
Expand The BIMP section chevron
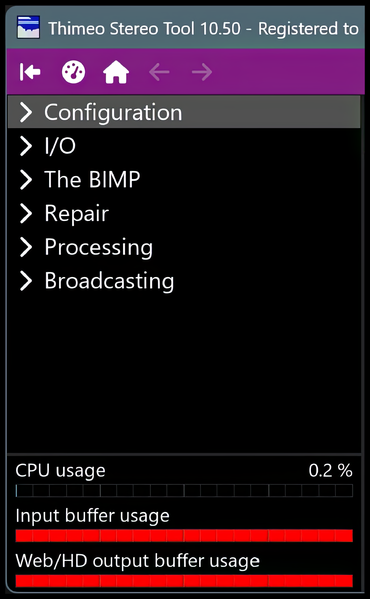point(26,180)
